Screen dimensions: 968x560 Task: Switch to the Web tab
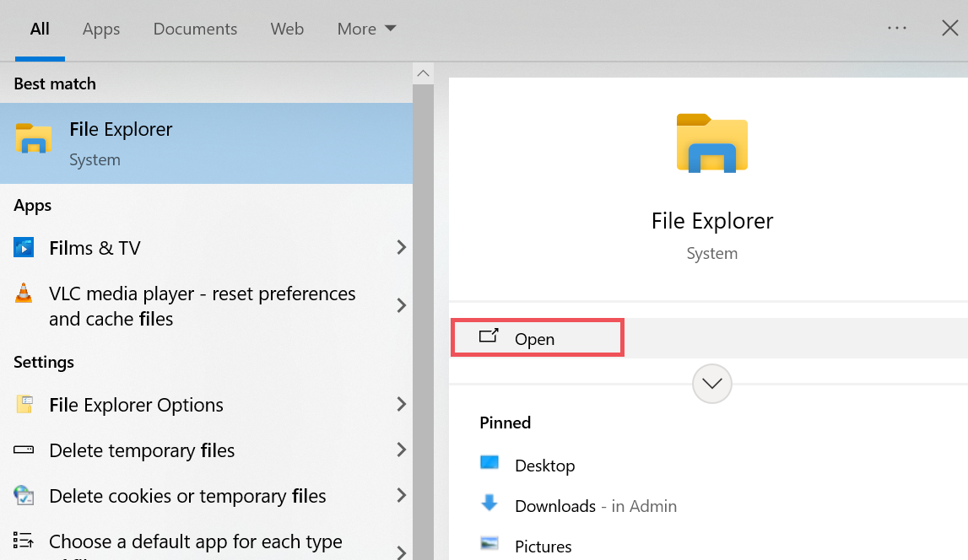(x=287, y=29)
